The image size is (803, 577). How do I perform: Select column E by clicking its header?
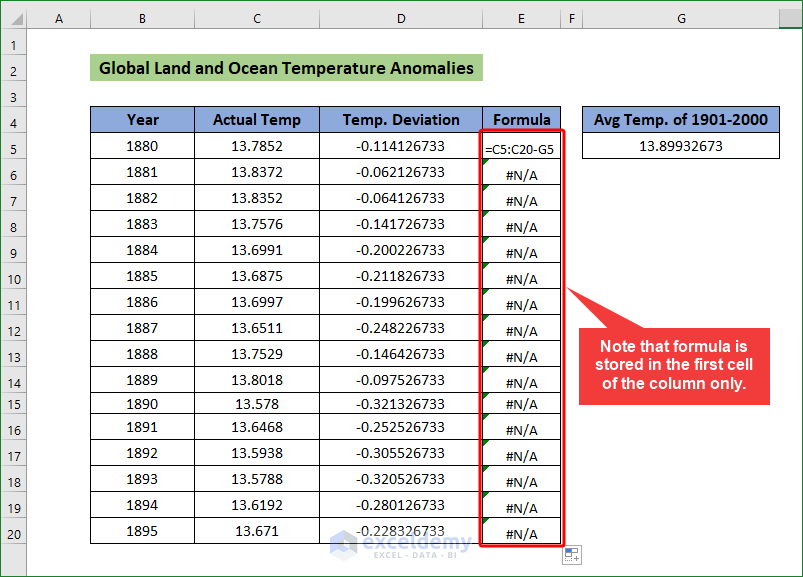coord(521,17)
